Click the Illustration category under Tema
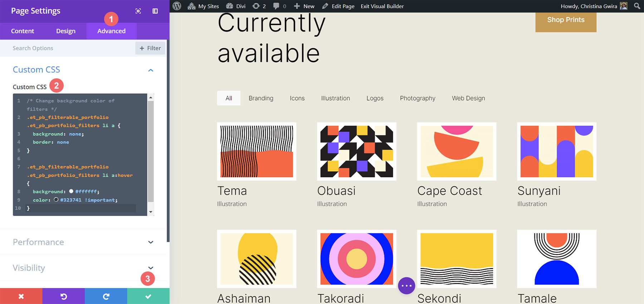This screenshot has width=644, height=304. point(232,204)
